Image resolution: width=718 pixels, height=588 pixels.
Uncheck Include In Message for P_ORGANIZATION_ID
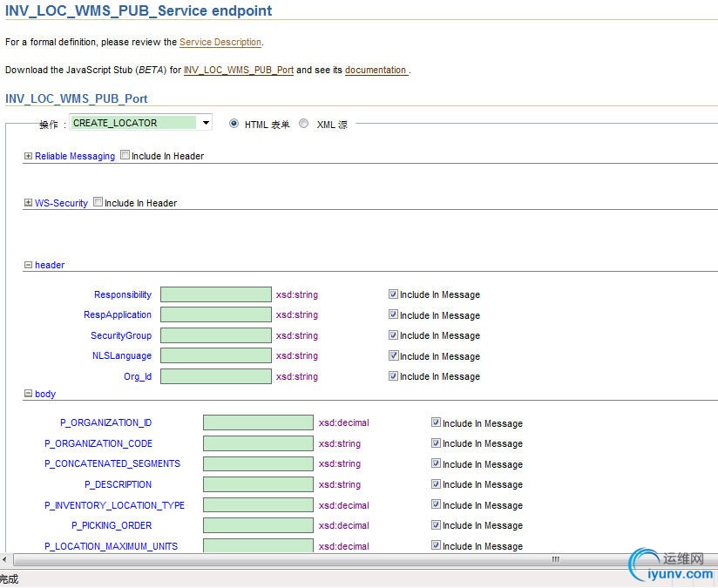coord(436,422)
